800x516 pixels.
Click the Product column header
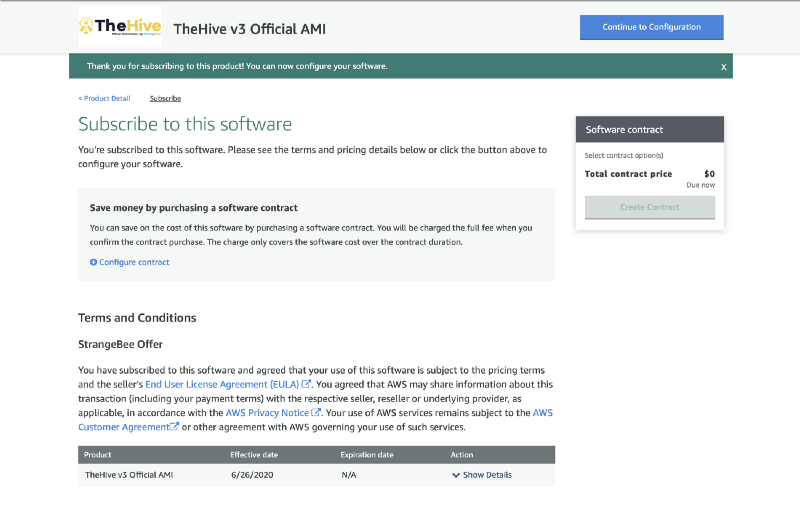click(x=98, y=455)
